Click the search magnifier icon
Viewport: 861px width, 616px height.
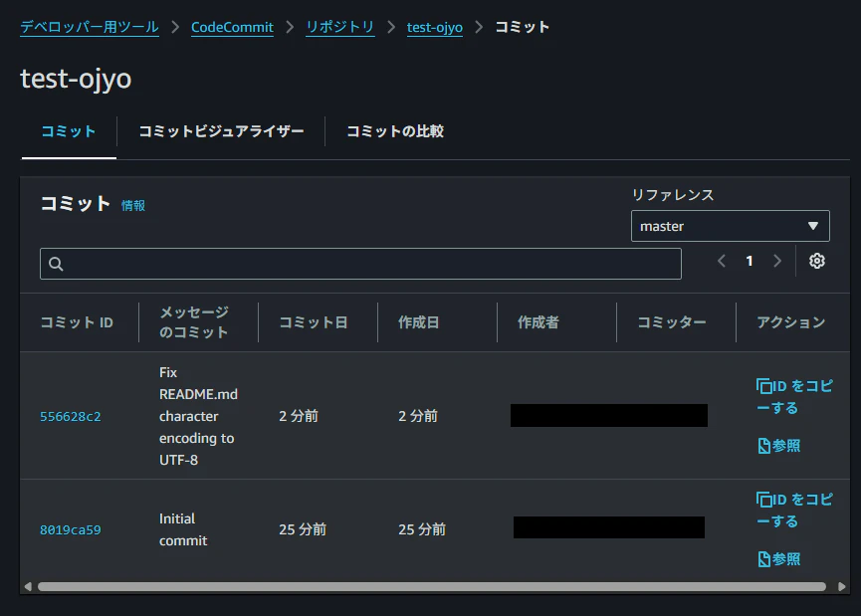55,263
